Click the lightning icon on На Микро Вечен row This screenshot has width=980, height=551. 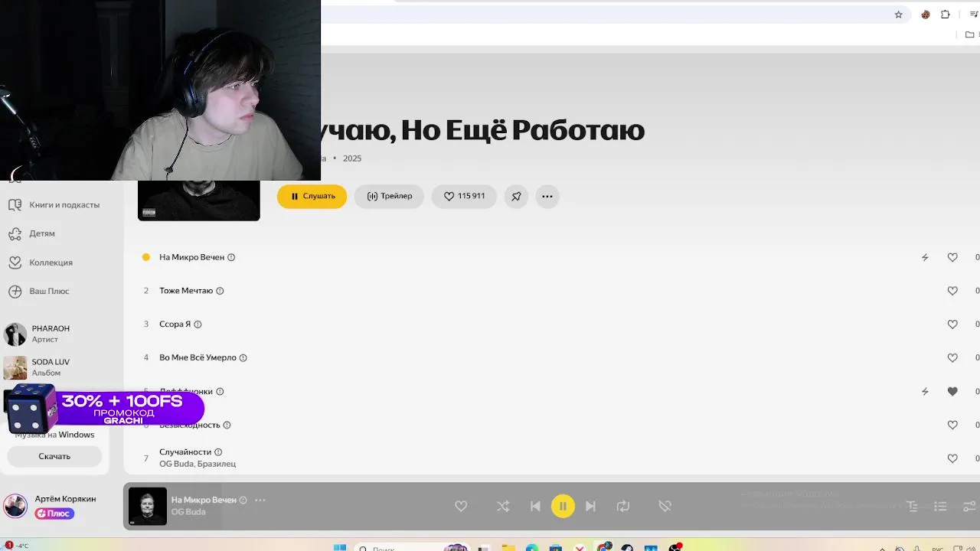pos(925,258)
